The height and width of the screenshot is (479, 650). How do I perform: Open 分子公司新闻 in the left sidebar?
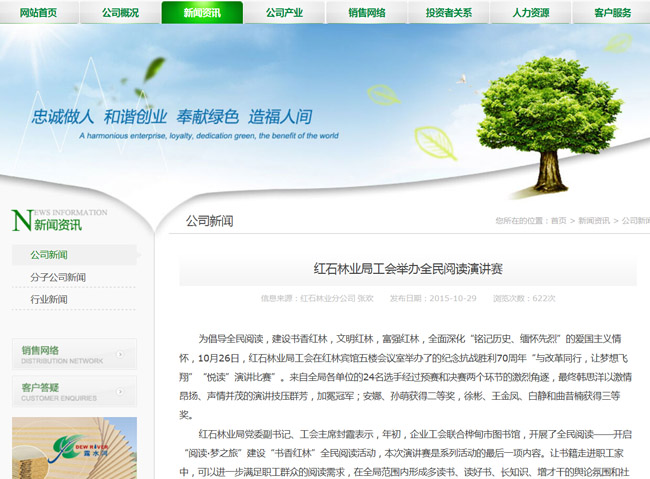click(x=58, y=277)
